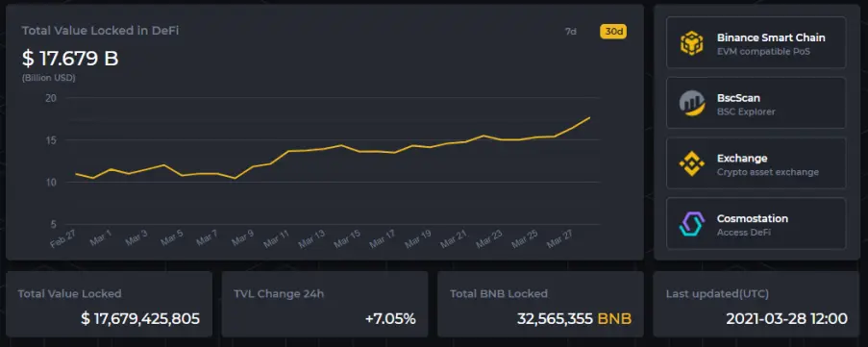This screenshot has height=347, width=868.
Task: Click the BscScan explorer logo icon
Action: click(x=691, y=104)
